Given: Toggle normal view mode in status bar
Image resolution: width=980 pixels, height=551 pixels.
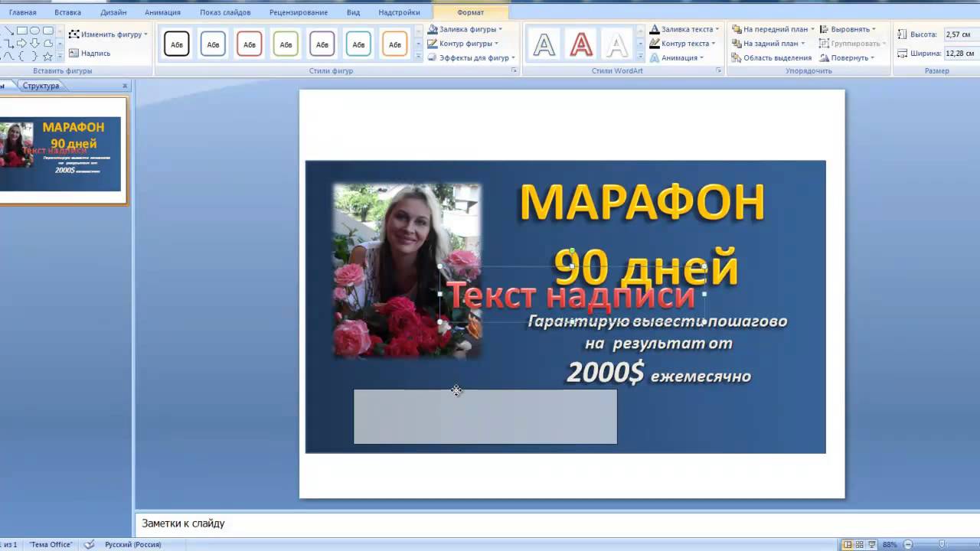Looking at the screenshot, I should coord(848,545).
